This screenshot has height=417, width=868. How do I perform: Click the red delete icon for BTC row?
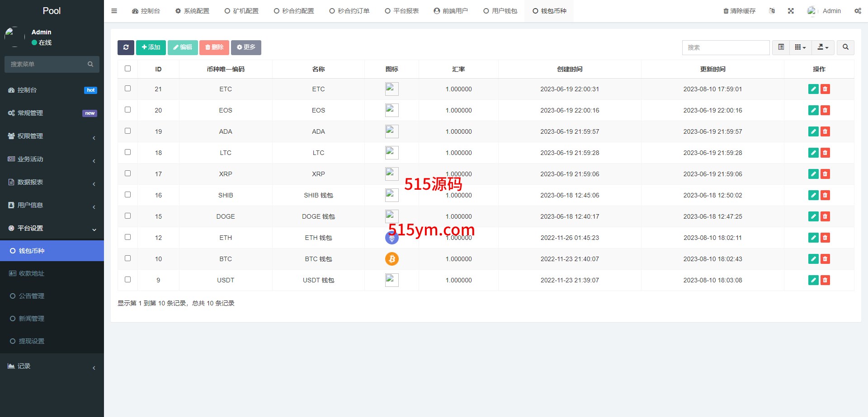[825, 259]
